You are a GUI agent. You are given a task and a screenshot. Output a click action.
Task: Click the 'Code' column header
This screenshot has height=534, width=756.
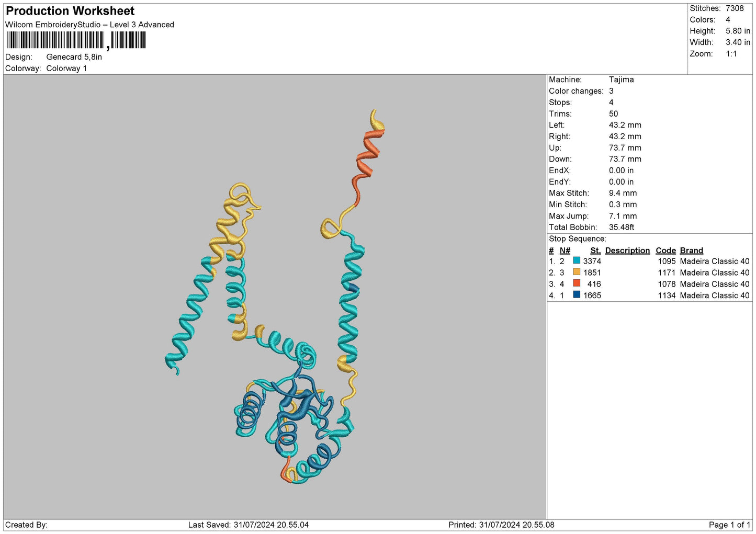665,251
